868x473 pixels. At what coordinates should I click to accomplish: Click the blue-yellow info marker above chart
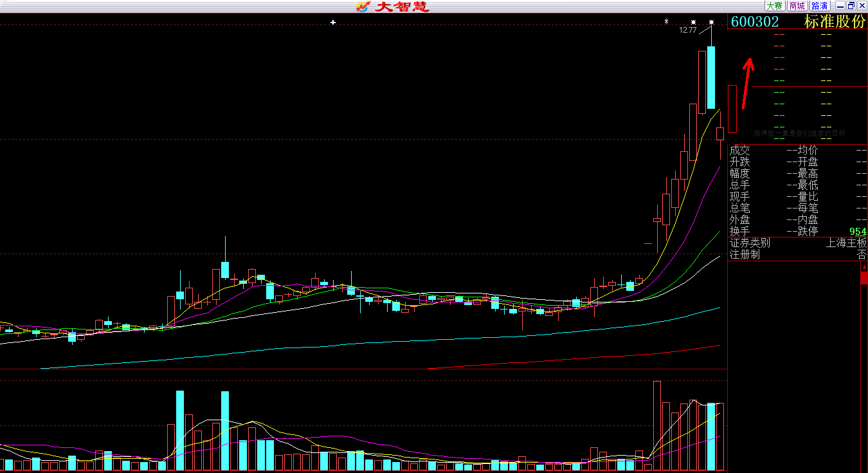pyautogui.click(x=666, y=22)
